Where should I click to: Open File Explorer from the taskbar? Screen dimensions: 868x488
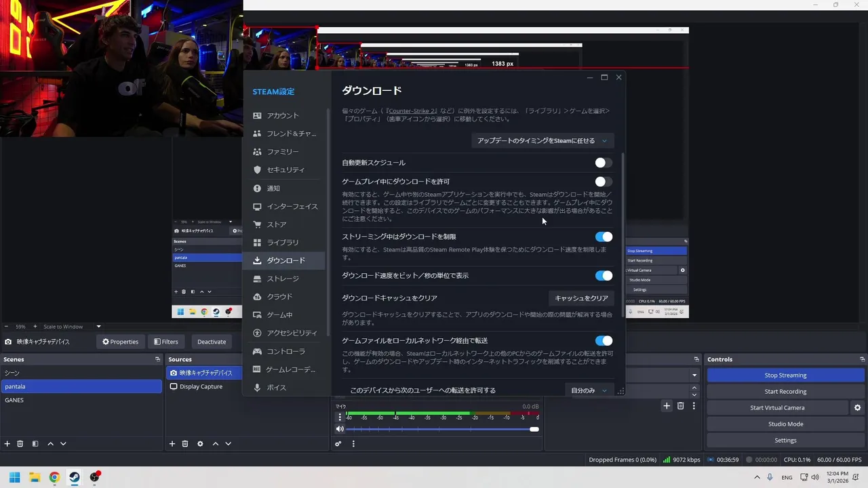click(35, 477)
